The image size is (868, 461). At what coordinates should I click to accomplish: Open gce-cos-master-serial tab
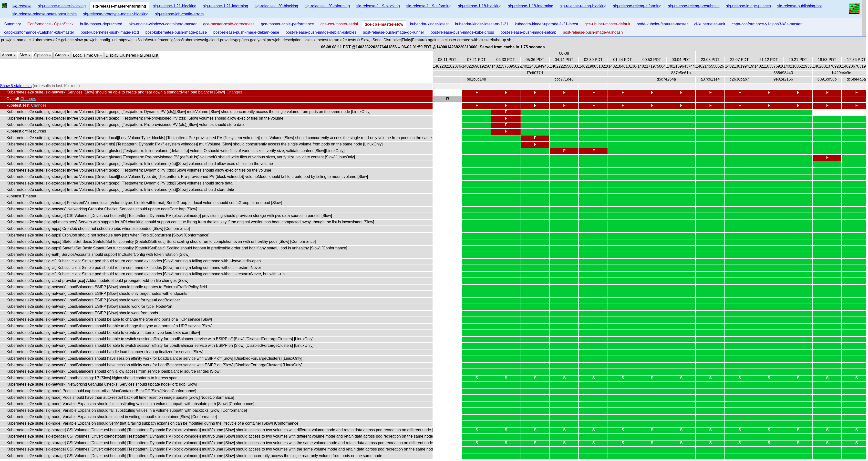(x=339, y=24)
